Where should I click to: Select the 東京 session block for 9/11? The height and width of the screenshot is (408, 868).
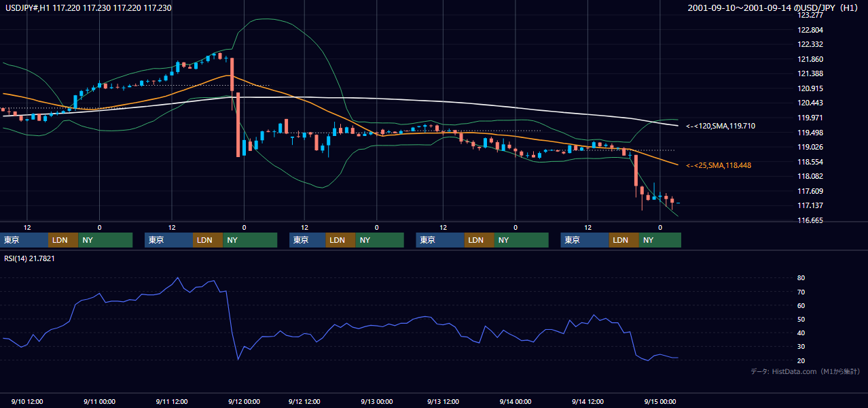coord(168,240)
